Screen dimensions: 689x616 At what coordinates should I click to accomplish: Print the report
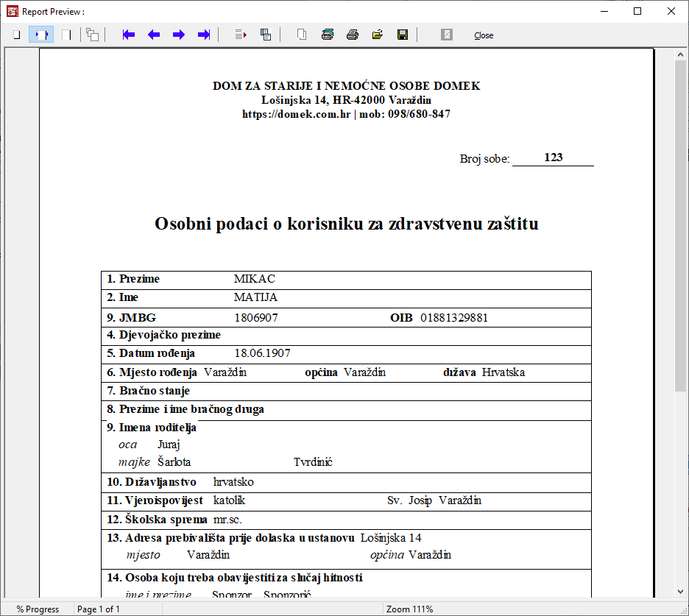[353, 35]
